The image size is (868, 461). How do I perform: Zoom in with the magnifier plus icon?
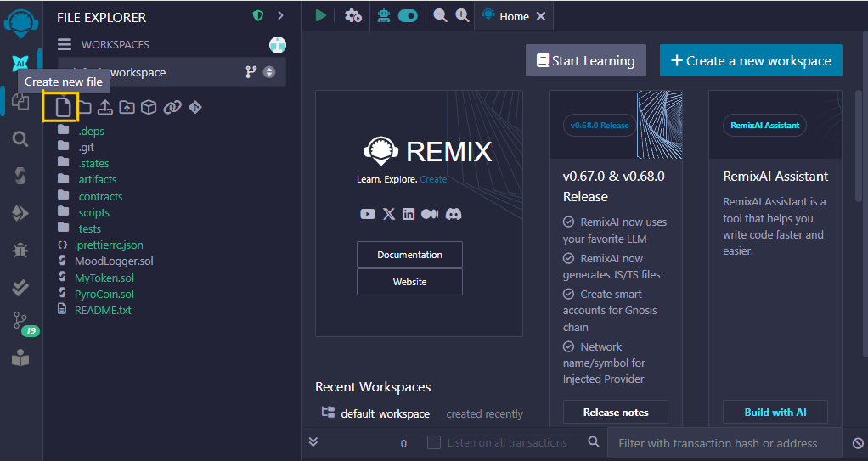pyautogui.click(x=462, y=15)
